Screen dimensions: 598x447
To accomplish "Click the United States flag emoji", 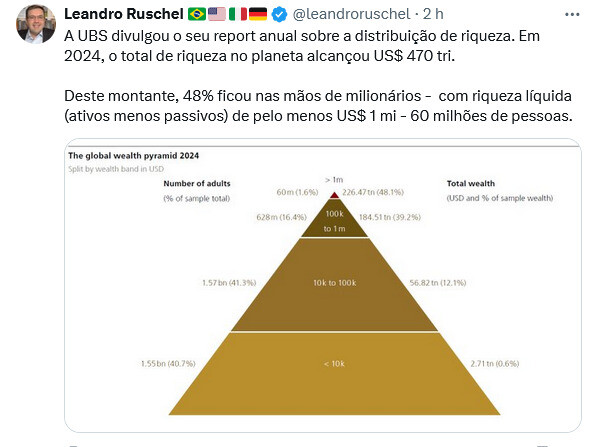I will point(217,14).
